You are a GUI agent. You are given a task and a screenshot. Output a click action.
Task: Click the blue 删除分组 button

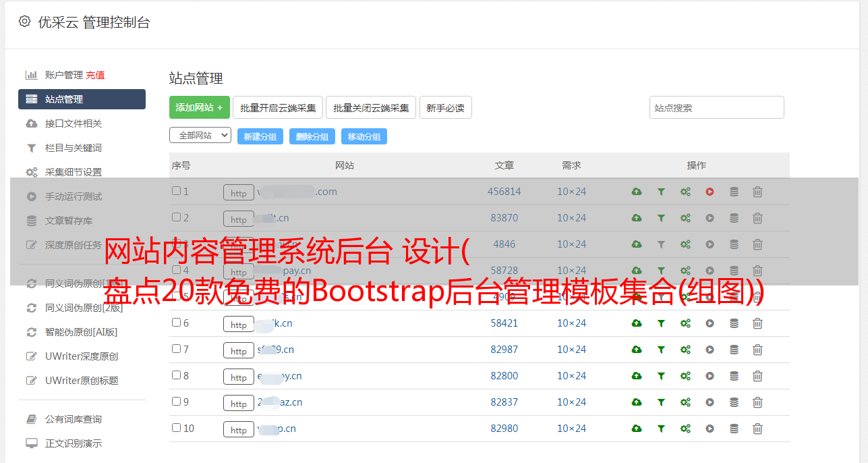click(x=312, y=136)
